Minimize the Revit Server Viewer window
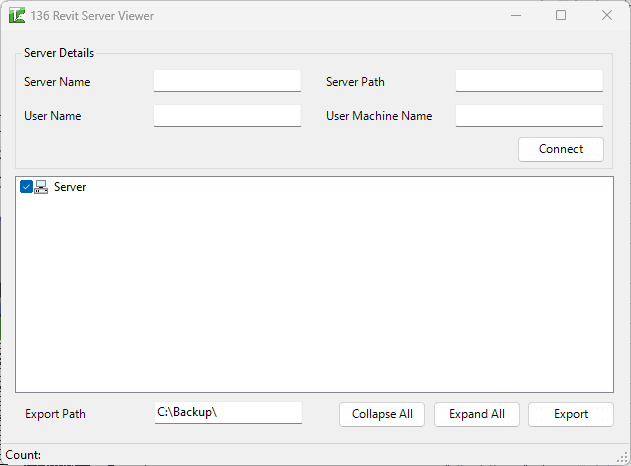Screen dimensions: 631x466 coord(516,15)
